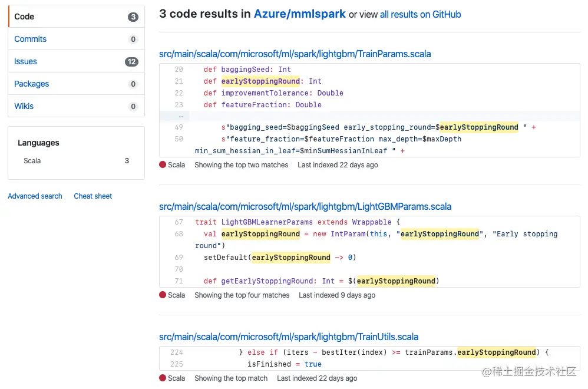
Task: Select the Code results tab
Action: point(76,17)
